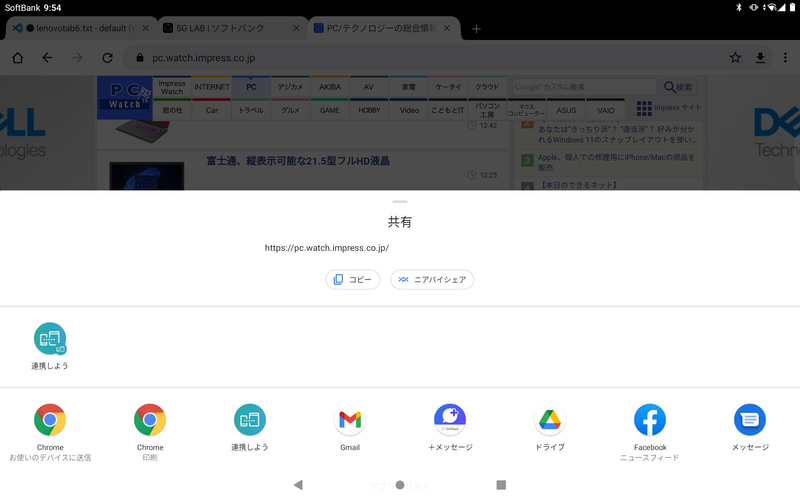Tap the Android home navigation button
Screen dimensions: 800x500
[400, 485]
